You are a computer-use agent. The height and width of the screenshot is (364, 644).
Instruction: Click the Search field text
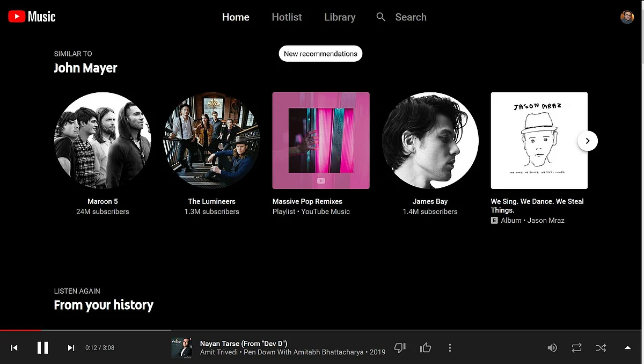pyautogui.click(x=411, y=17)
